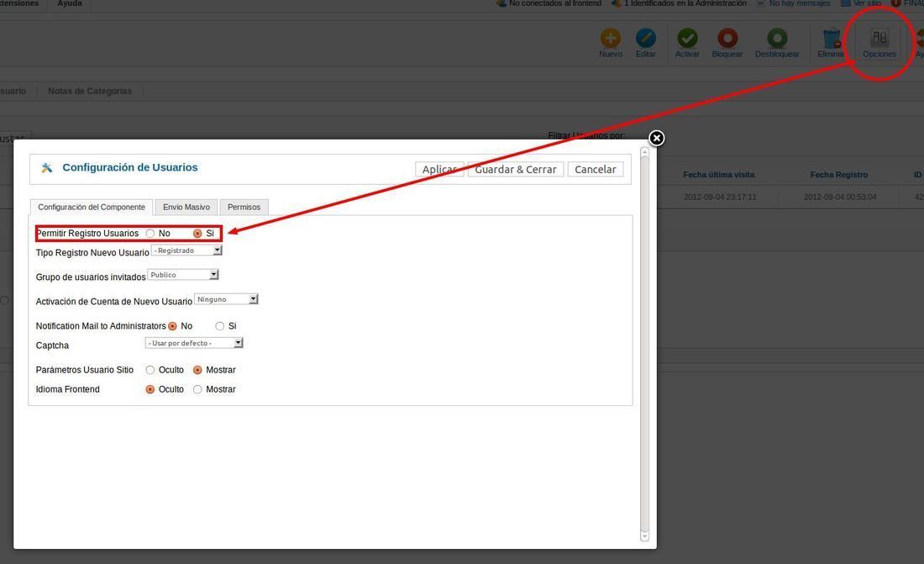Viewport: 924px width, 564px height.
Task: Sort by Fecha Registro column
Action: tap(838, 175)
